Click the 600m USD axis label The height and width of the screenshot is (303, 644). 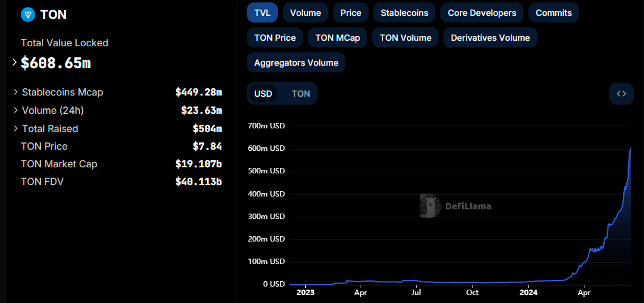pyautogui.click(x=266, y=148)
